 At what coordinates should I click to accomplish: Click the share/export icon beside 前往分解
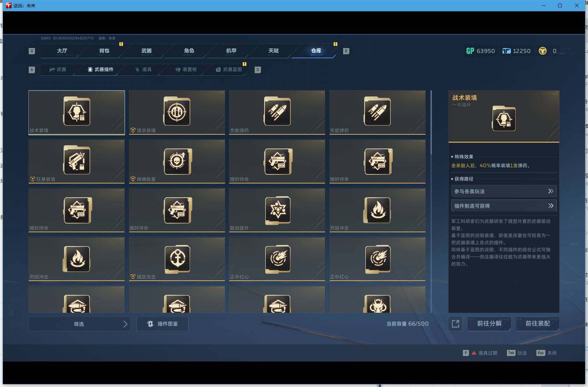[x=455, y=324]
